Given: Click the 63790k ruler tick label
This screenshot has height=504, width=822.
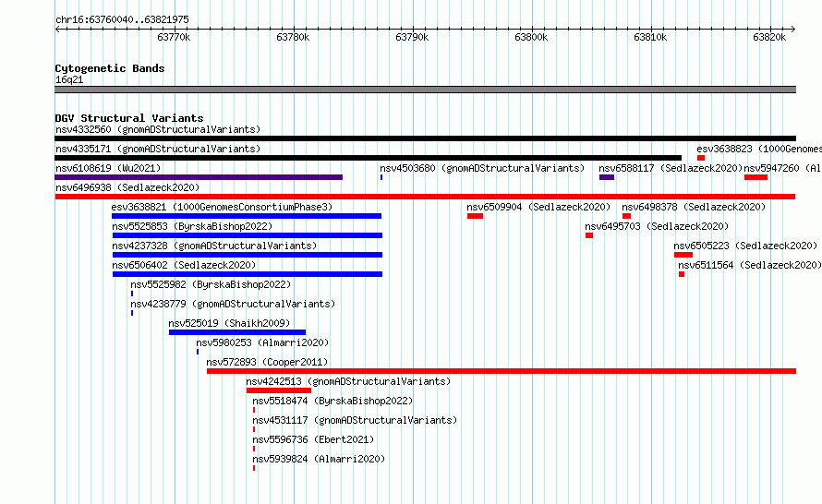Looking at the screenshot, I should [x=412, y=37].
